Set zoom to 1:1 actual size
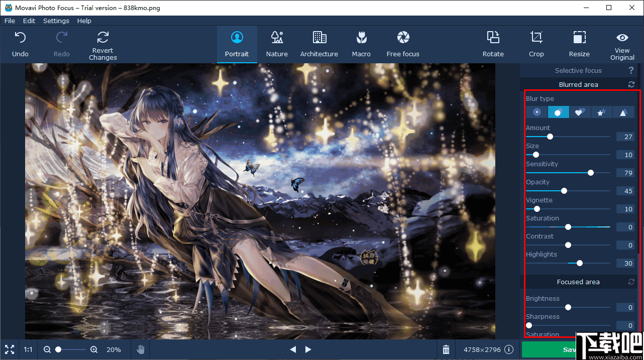 (29, 349)
